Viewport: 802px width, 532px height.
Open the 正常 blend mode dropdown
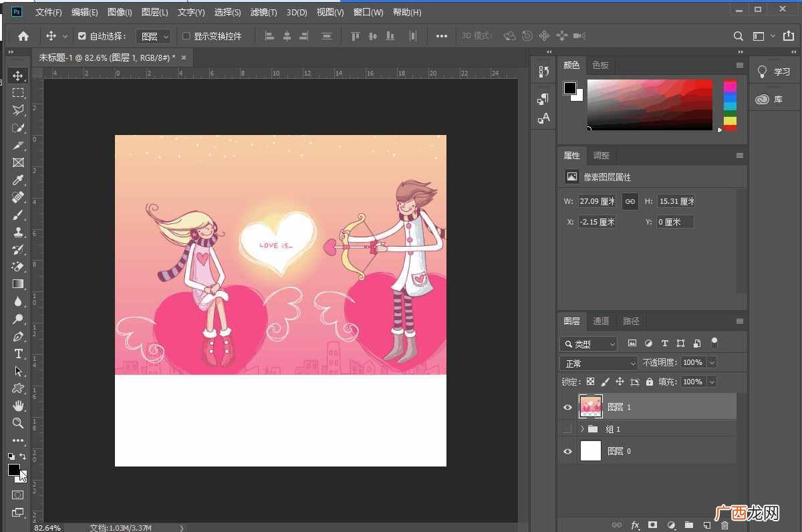(x=599, y=363)
